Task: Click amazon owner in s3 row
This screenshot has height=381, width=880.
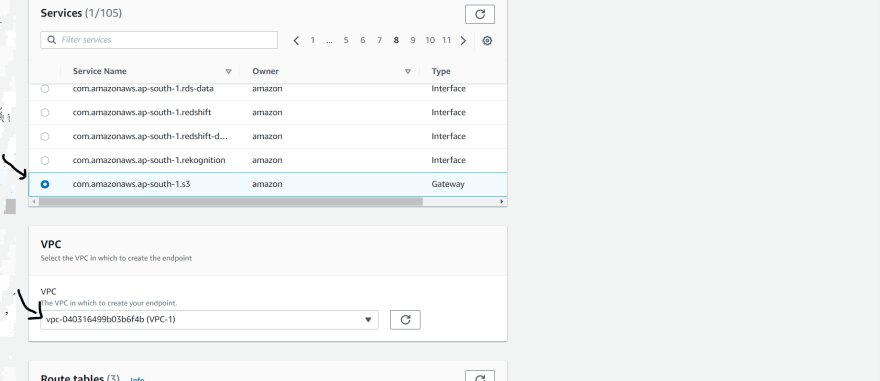Action: click(267, 184)
